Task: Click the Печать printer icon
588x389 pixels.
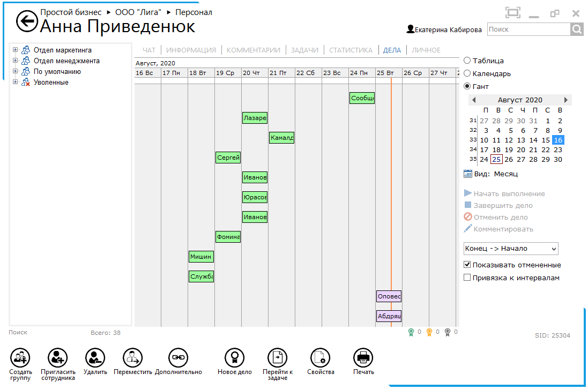Action: pyautogui.click(x=363, y=357)
